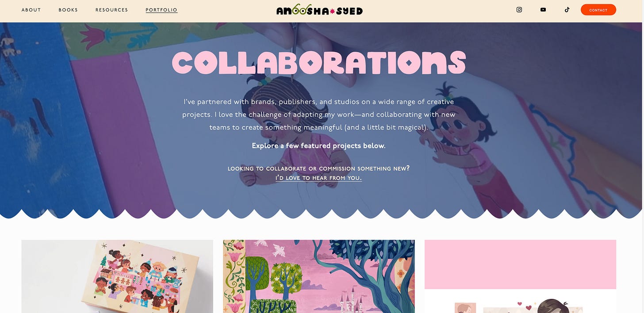Open the Instagram profile icon

coord(519,10)
